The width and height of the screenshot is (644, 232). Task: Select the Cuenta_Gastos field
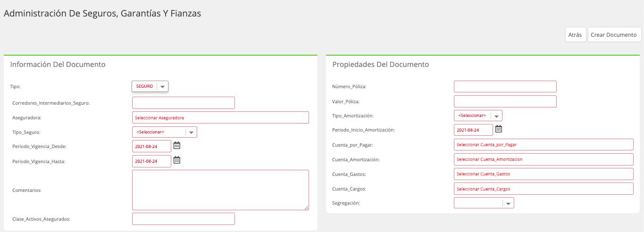pos(544,174)
